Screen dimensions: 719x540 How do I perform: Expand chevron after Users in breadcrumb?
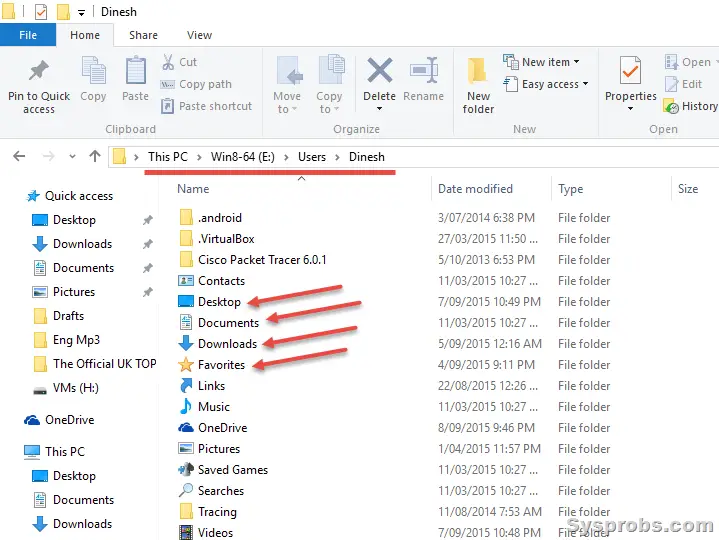click(x=337, y=157)
